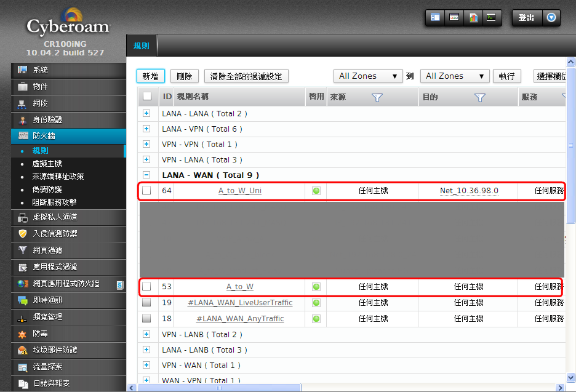The width and height of the screenshot is (576, 392).
Task: Check the box for rule 18
Action: coord(146,318)
